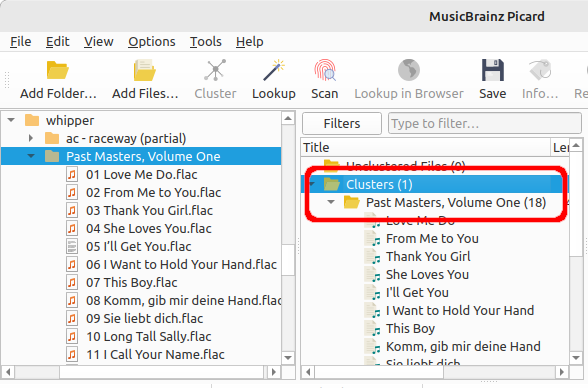Click music file icon of 09 Sie liebt dich.flac
Screen dimensions: 588x388
pyautogui.click(x=72, y=318)
